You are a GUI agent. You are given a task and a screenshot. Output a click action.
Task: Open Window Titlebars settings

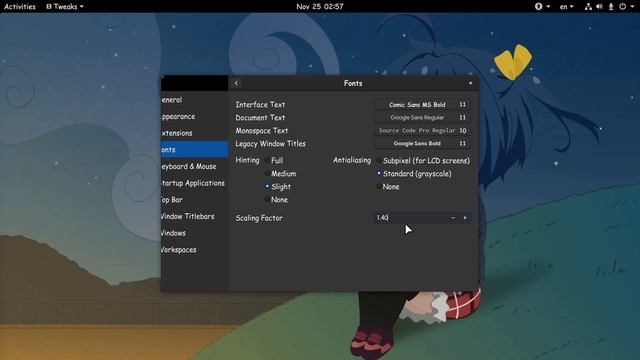(194, 216)
